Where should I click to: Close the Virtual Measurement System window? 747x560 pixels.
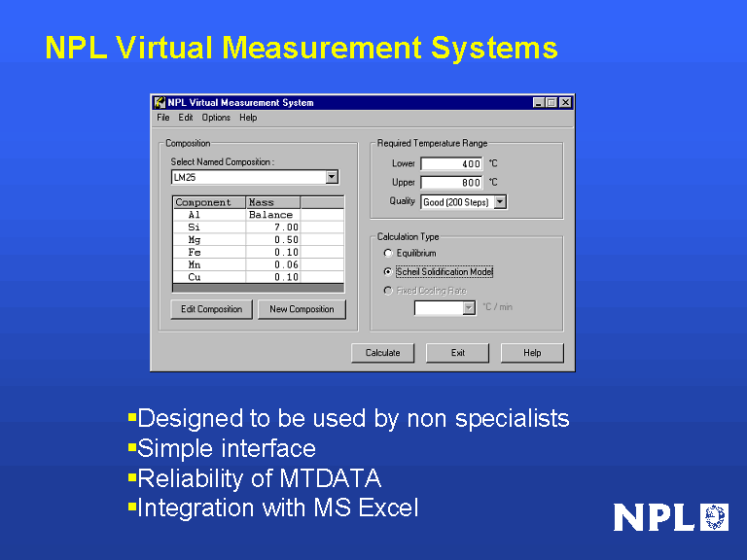point(565,103)
